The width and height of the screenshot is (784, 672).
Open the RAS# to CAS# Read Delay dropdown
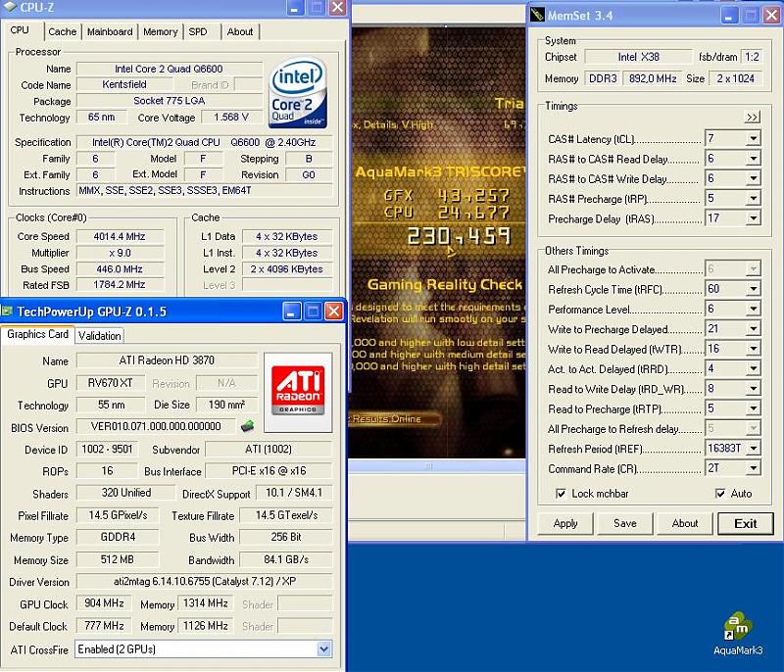click(753, 159)
